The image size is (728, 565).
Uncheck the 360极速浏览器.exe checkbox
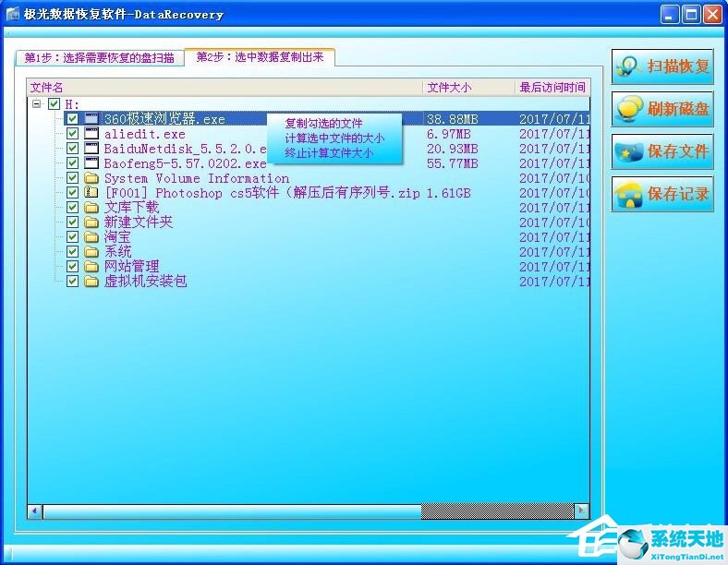pos(72,119)
